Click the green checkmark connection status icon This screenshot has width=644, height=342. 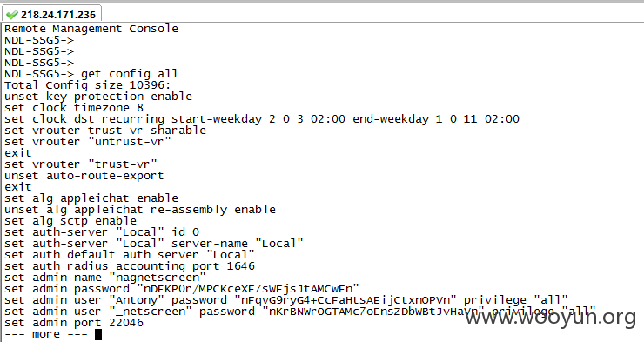pyautogui.click(x=12, y=15)
